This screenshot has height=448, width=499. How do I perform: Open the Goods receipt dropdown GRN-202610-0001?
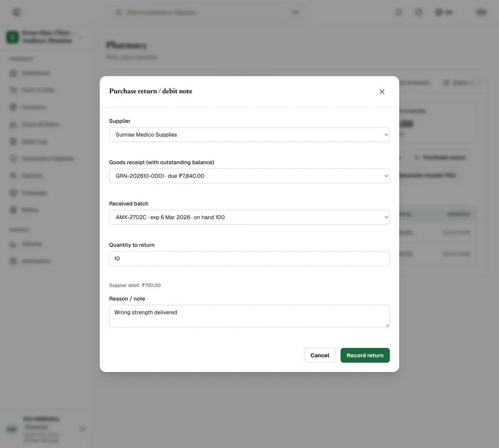tap(249, 176)
